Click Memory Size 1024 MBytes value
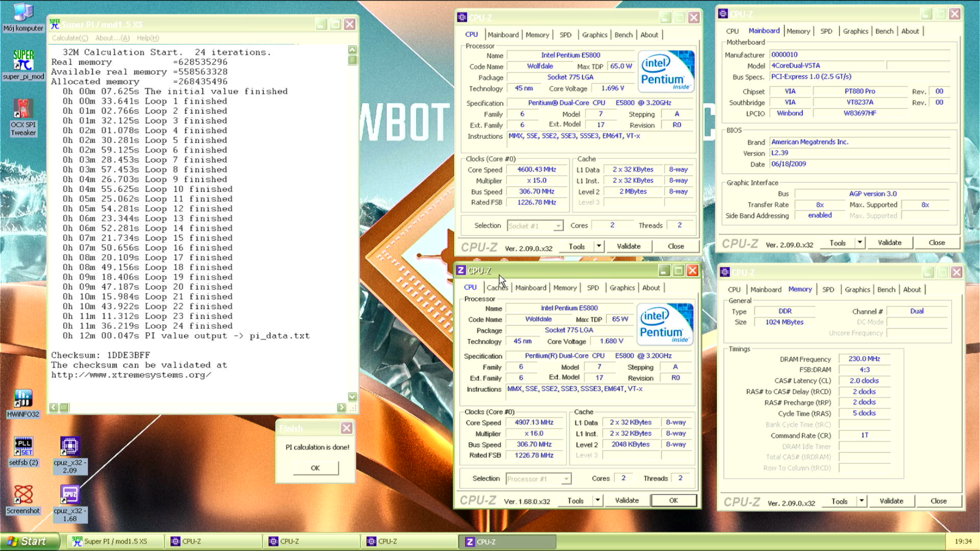This screenshot has width=980, height=551. coord(784,322)
